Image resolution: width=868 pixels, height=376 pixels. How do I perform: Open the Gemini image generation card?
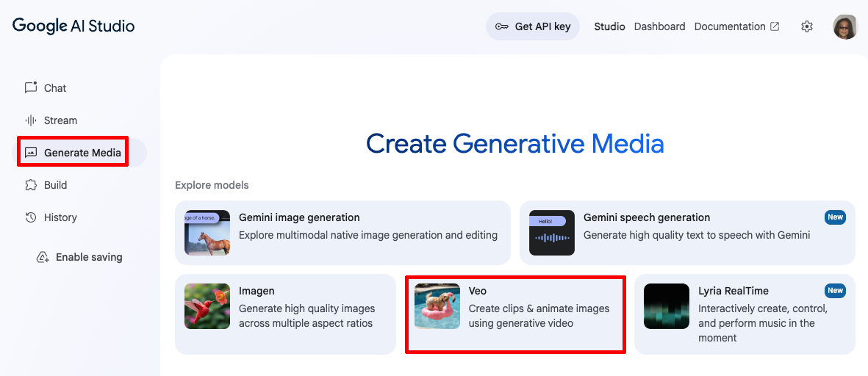point(342,233)
